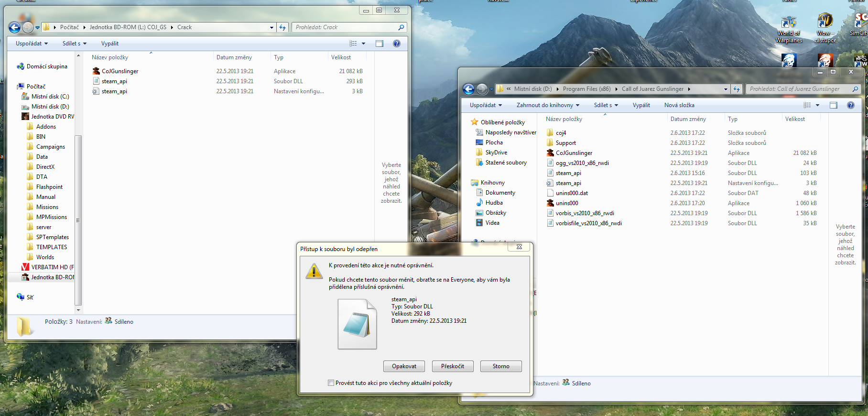The height and width of the screenshot is (416, 868).
Task: Select the steam_api DLL file in Crack folder
Action: point(114,81)
